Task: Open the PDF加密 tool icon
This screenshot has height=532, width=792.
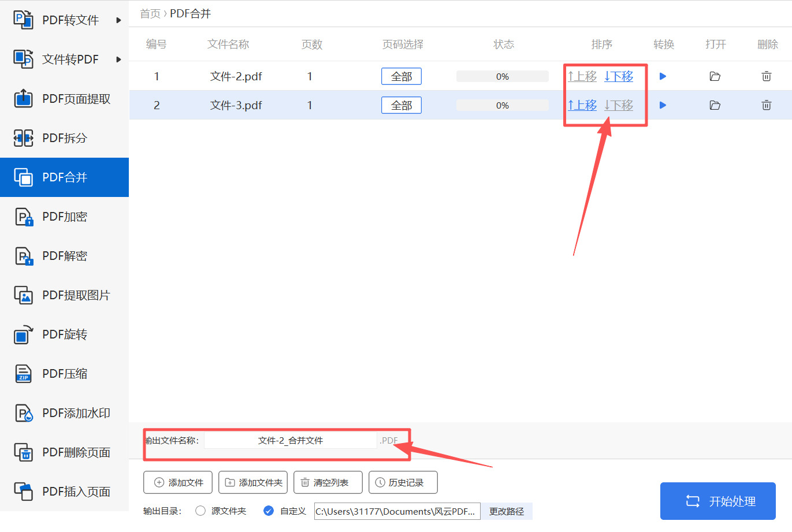Action: 23,216
